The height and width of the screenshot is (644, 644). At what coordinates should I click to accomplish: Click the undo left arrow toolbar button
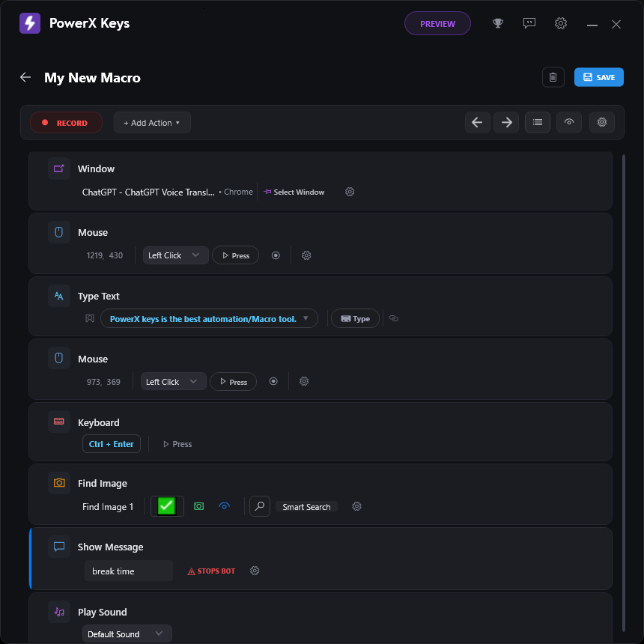(477, 122)
